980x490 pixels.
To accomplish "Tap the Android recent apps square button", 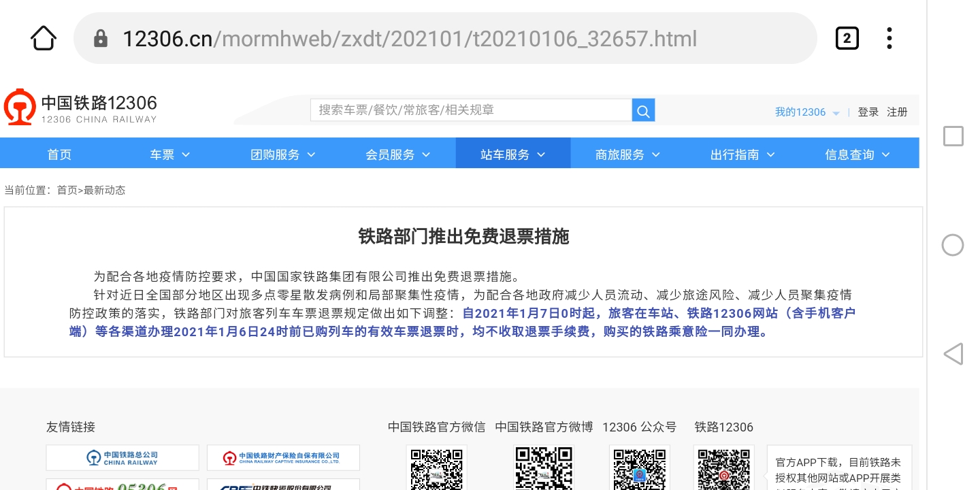I will (953, 136).
